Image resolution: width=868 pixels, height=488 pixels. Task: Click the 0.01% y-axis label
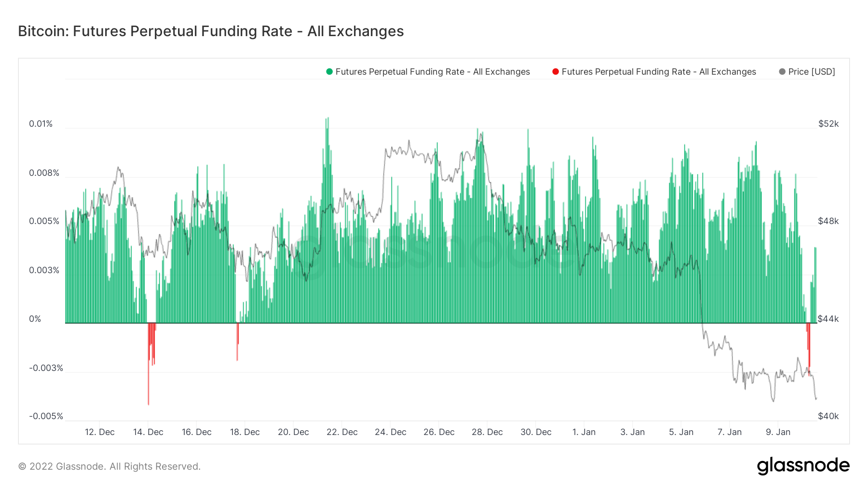(41, 124)
